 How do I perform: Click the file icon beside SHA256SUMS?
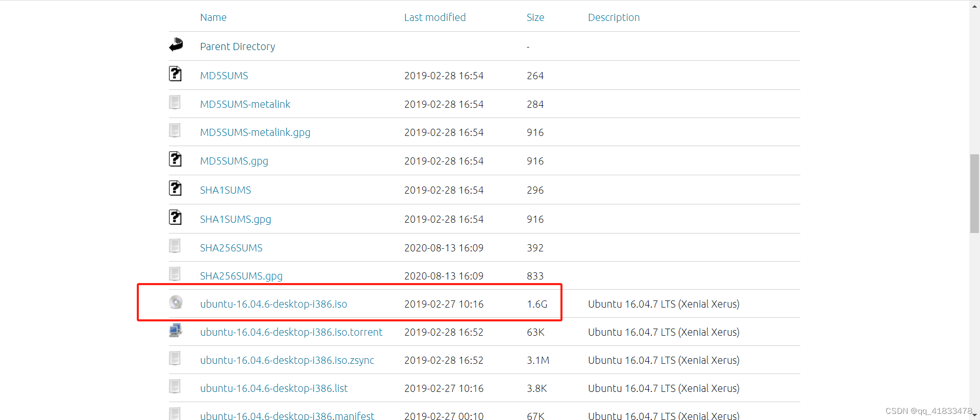coord(175,246)
